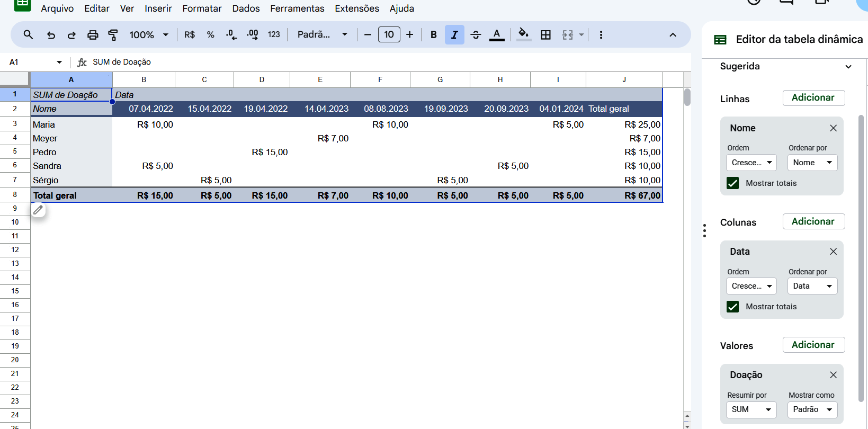Toggle italic formatting button

pos(454,35)
